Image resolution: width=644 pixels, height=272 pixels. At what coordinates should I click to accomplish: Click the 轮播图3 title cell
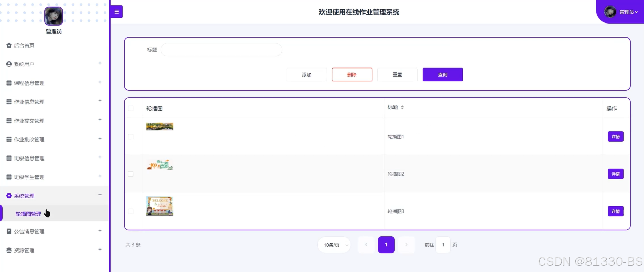(x=396, y=211)
